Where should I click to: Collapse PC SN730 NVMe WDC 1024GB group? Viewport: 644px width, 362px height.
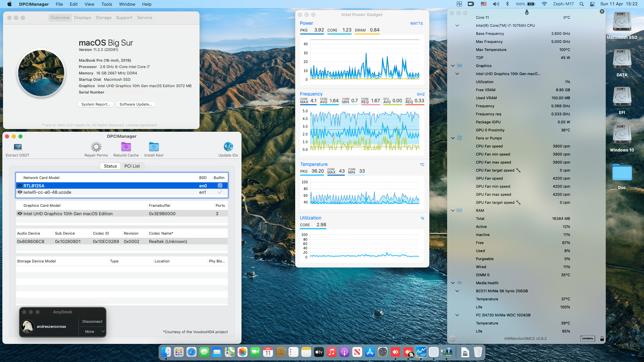click(457, 315)
